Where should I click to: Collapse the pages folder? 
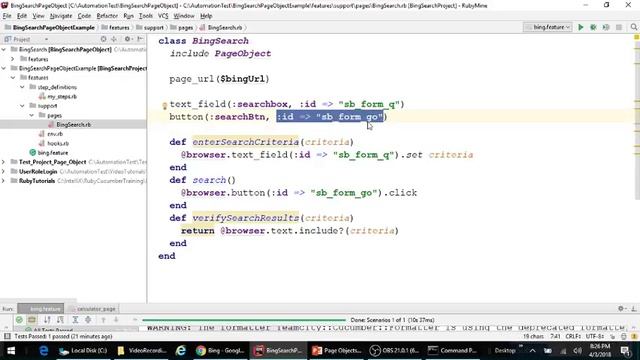click(x=31, y=115)
